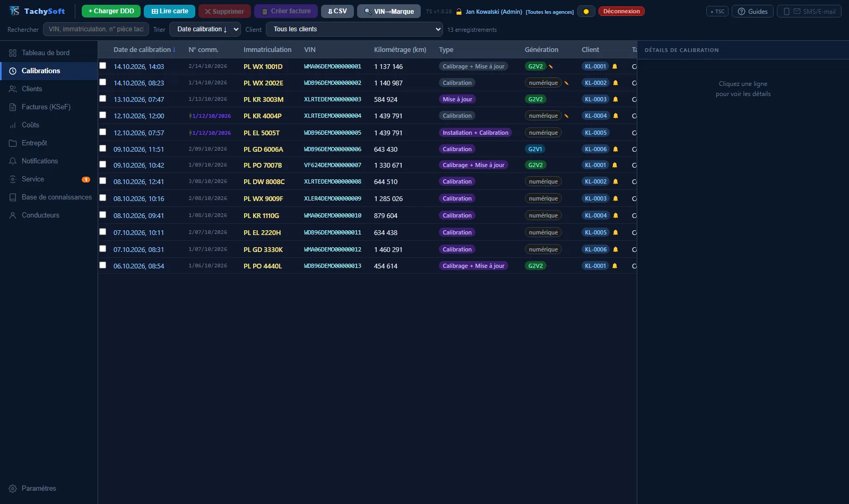Check the row for PL GD 3330K

tap(103, 249)
